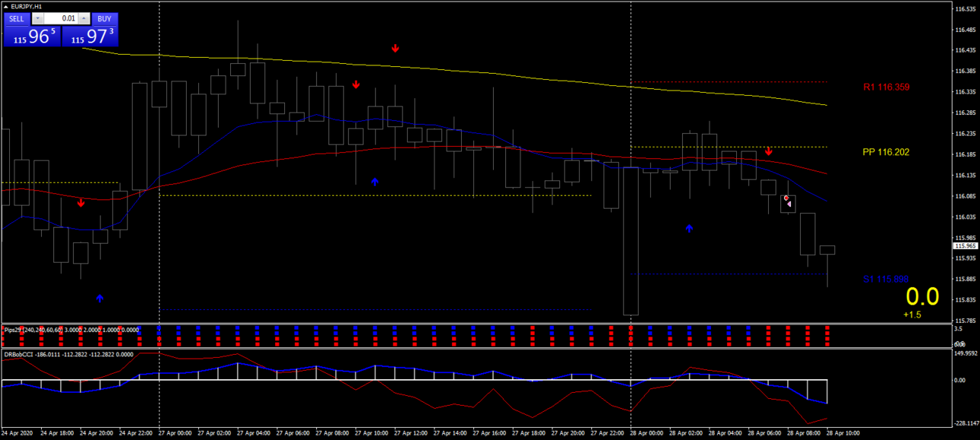Click the S1 115.898 support label

tap(886, 280)
